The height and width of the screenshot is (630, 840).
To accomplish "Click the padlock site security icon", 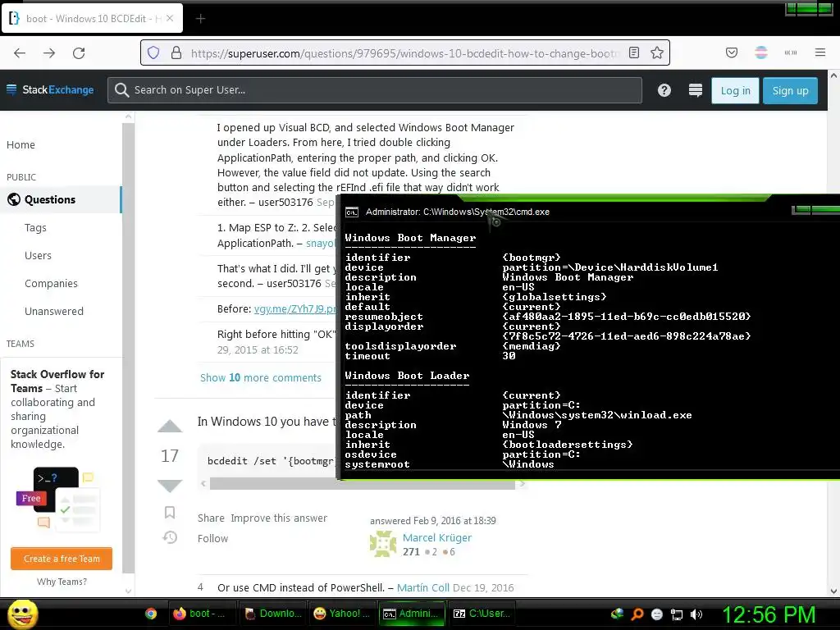I will (176, 52).
